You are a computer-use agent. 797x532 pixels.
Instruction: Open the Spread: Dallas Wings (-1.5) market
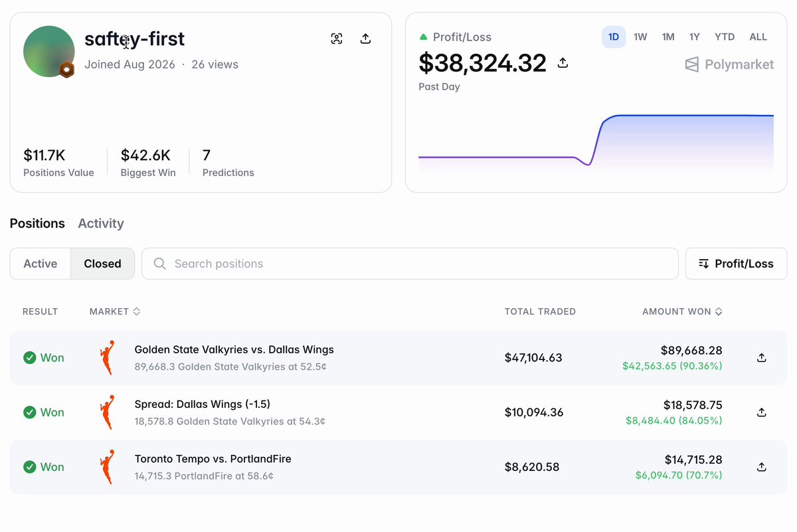click(x=203, y=404)
